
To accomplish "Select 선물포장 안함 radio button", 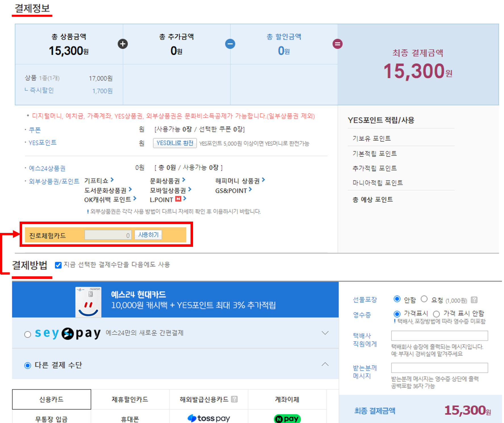I will point(397,299).
